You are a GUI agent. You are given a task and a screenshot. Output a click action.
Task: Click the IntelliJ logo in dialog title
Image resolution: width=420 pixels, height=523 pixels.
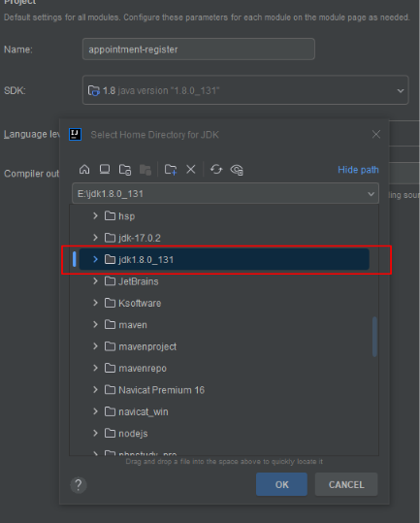75,135
